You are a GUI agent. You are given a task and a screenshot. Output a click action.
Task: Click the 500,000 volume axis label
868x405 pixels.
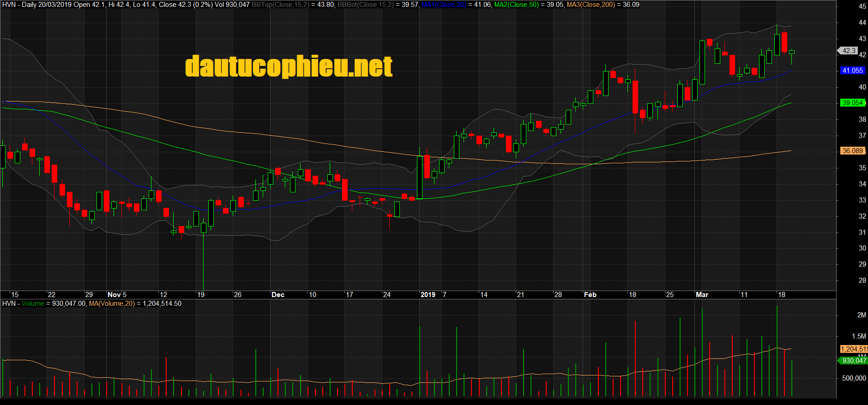click(854, 378)
